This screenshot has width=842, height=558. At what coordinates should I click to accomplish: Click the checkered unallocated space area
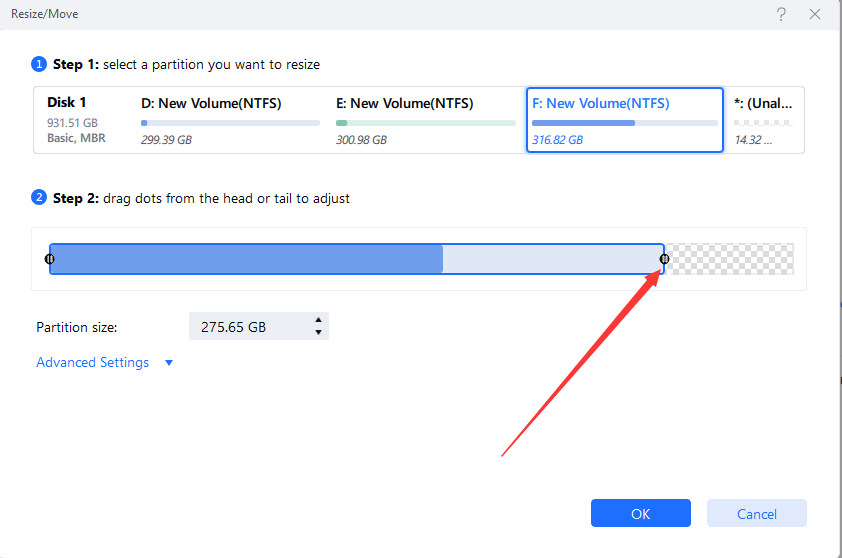(731, 259)
